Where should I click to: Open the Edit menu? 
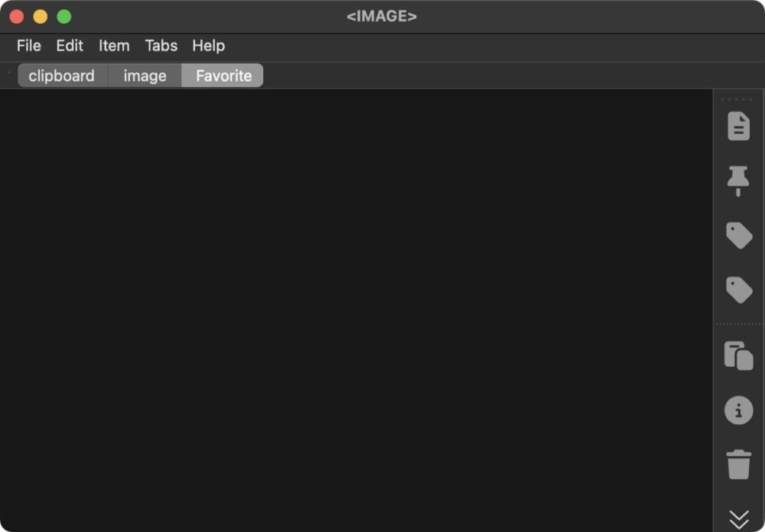(70, 46)
